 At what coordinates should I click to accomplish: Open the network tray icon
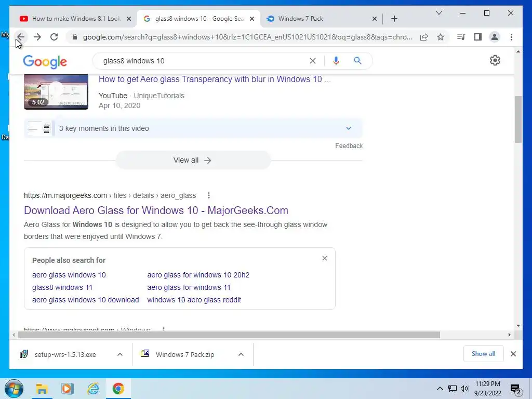point(453,389)
